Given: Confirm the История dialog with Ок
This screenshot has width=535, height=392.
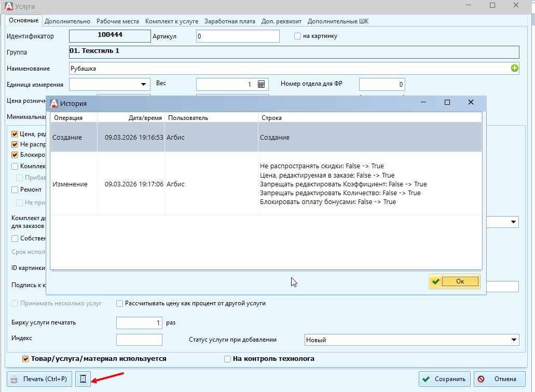Looking at the screenshot, I should 455,281.
